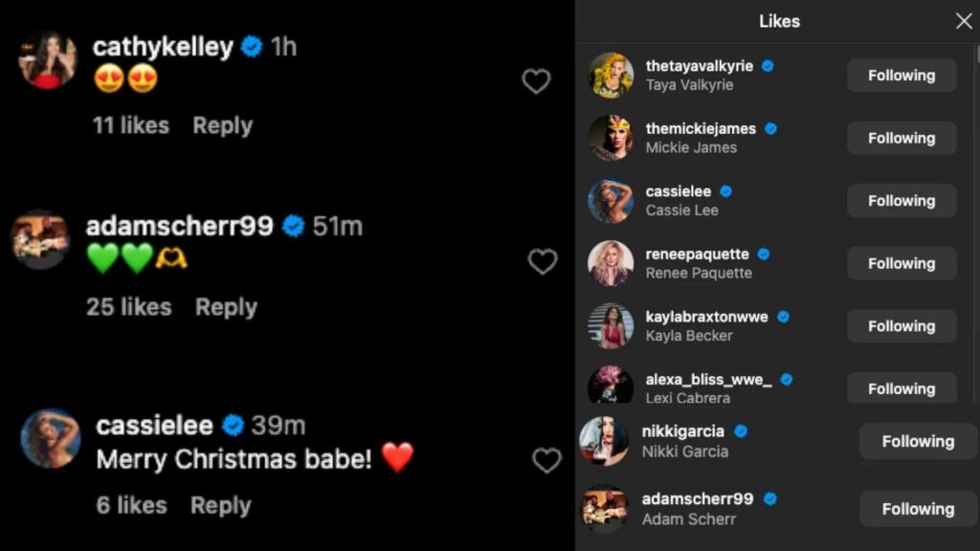
Task: Like cassielee's Merry Christmas comment
Action: point(546,461)
